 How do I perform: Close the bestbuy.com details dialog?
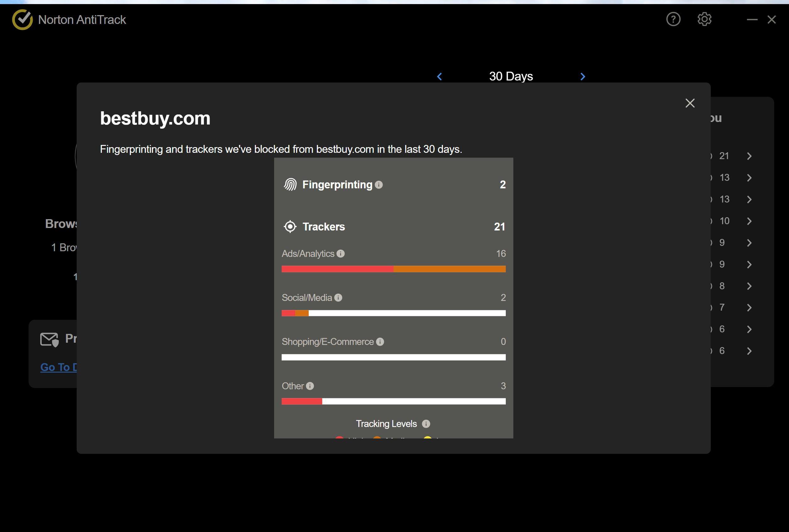tap(690, 103)
